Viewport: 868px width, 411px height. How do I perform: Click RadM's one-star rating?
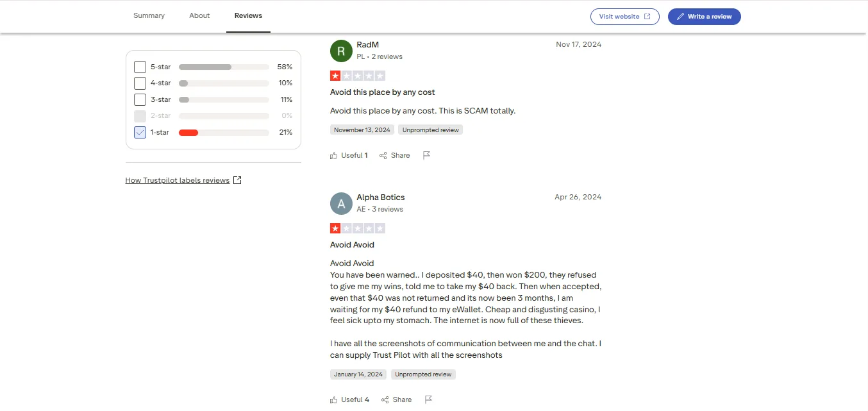coord(358,76)
